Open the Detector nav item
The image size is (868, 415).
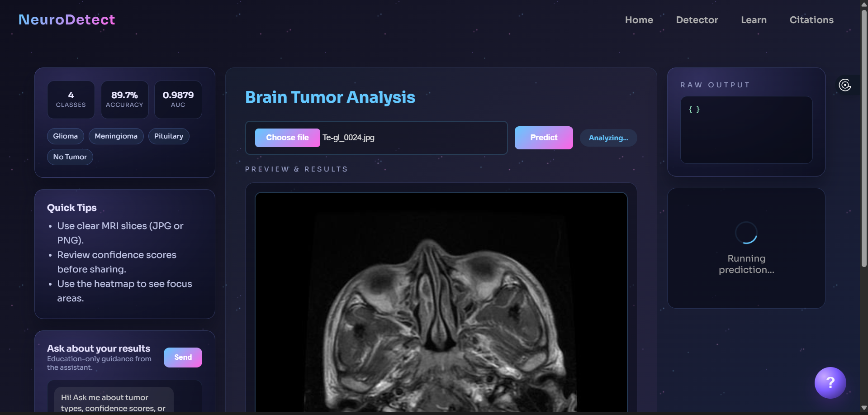[x=697, y=20]
